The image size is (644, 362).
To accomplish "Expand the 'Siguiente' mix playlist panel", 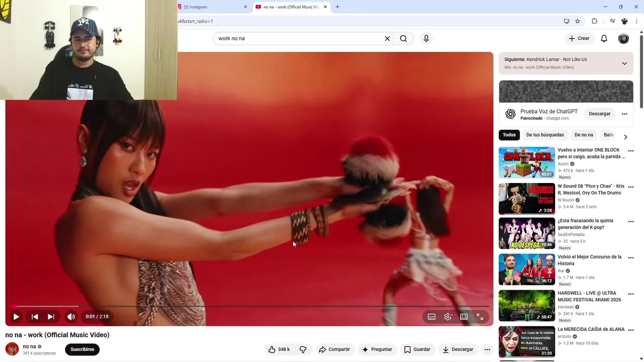I will click(624, 63).
